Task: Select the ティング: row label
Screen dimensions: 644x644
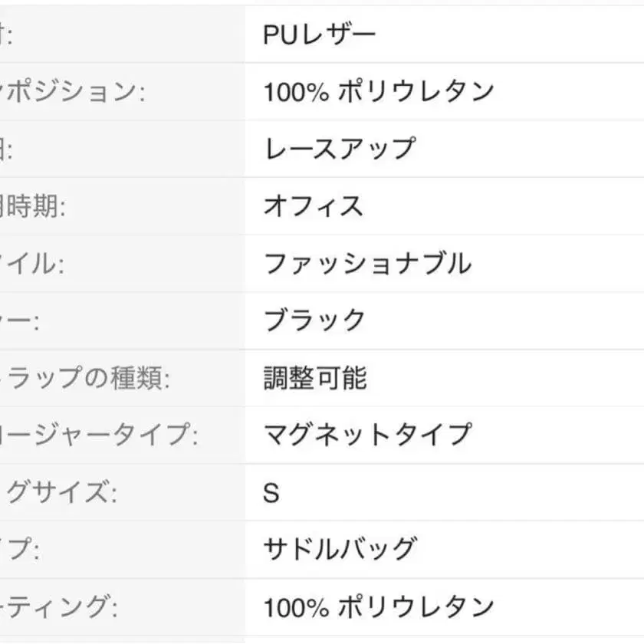Action: click(60, 607)
